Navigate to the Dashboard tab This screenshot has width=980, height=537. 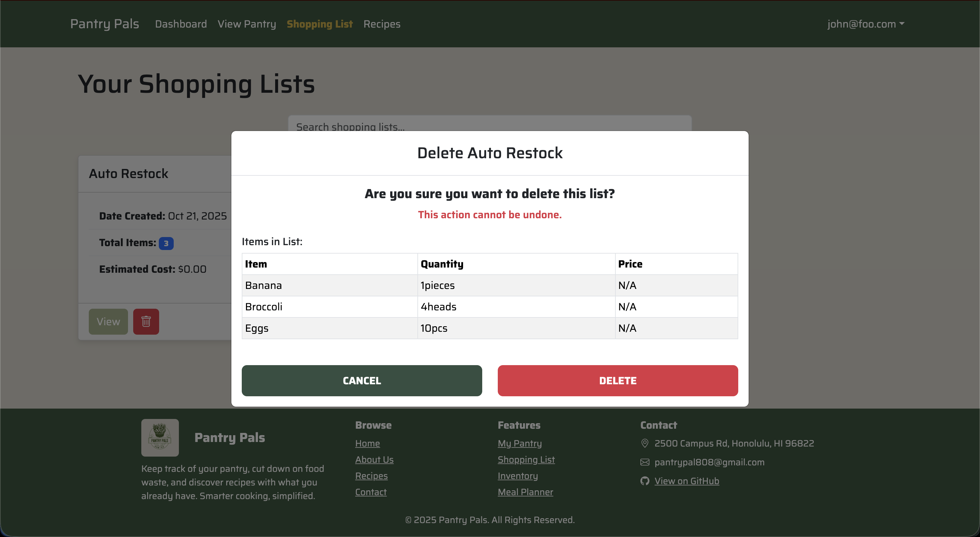(x=181, y=24)
